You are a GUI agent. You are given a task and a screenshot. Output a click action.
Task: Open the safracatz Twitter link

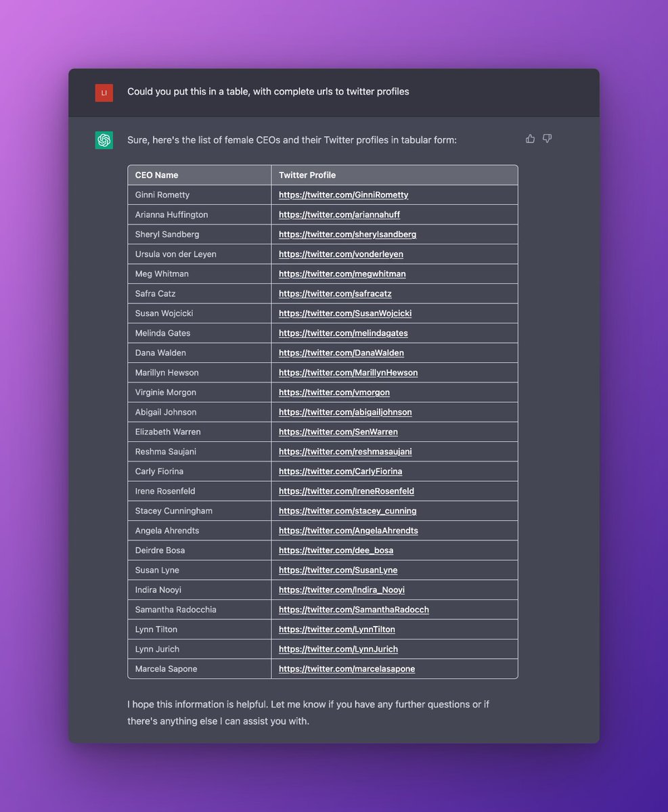[x=335, y=294]
